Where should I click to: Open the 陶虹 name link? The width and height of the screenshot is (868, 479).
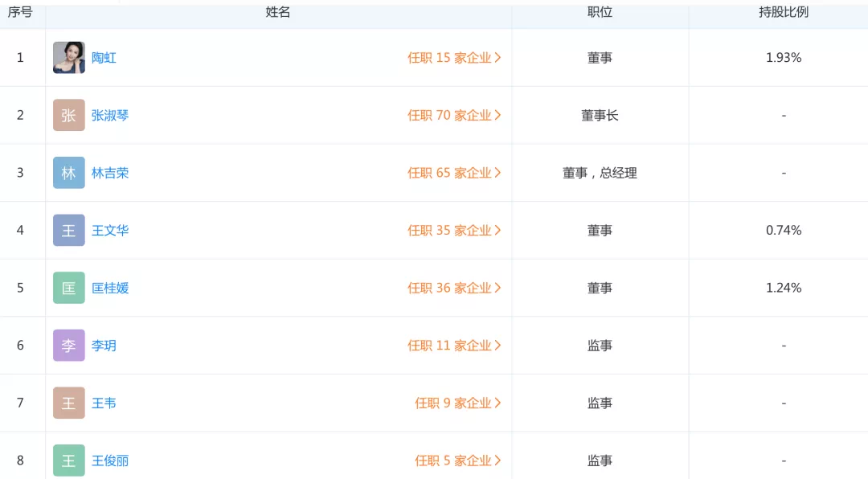click(x=104, y=58)
